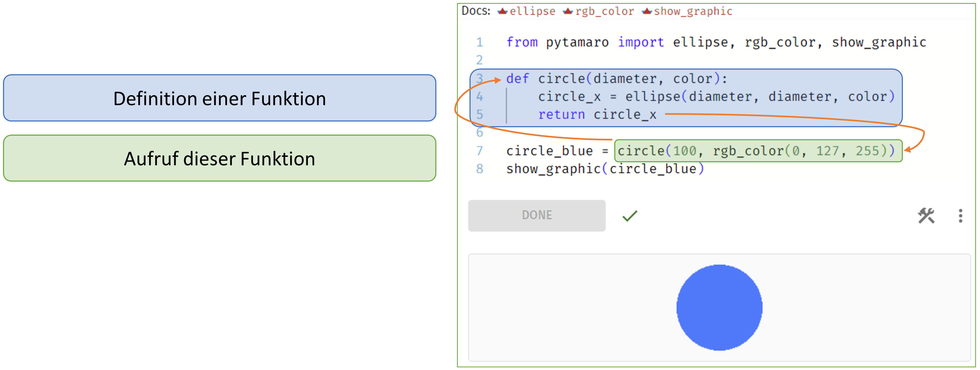
Task: Click 'circle_x = ellipse' on line 4
Action: click(609, 97)
